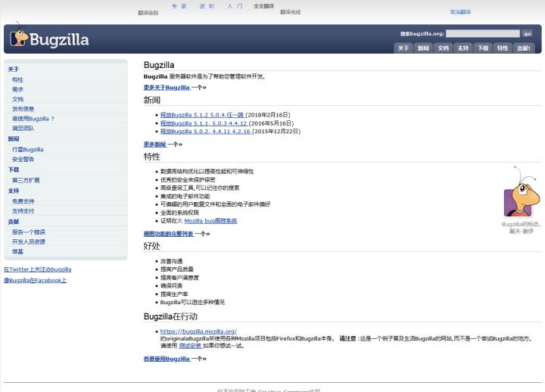Select 进阶 translation level
The image size is (545, 392).
(x=207, y=6)
